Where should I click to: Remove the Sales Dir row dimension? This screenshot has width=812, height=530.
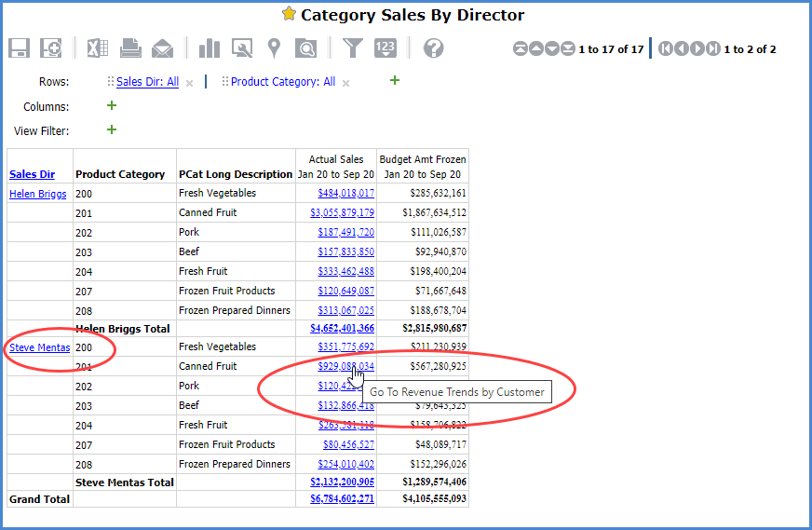point(190,83)
